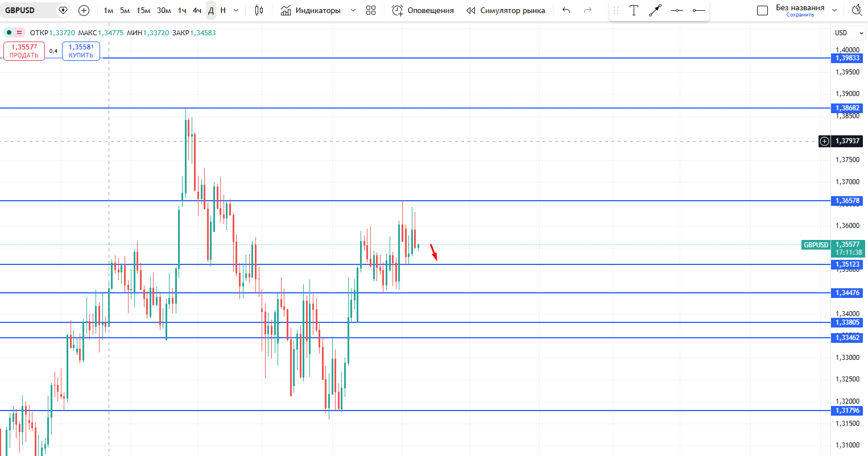The height and width of the screenshot is (456, 868).
Task: Click the plus icon at price 1,37937
Action: (x=824, y=141)
